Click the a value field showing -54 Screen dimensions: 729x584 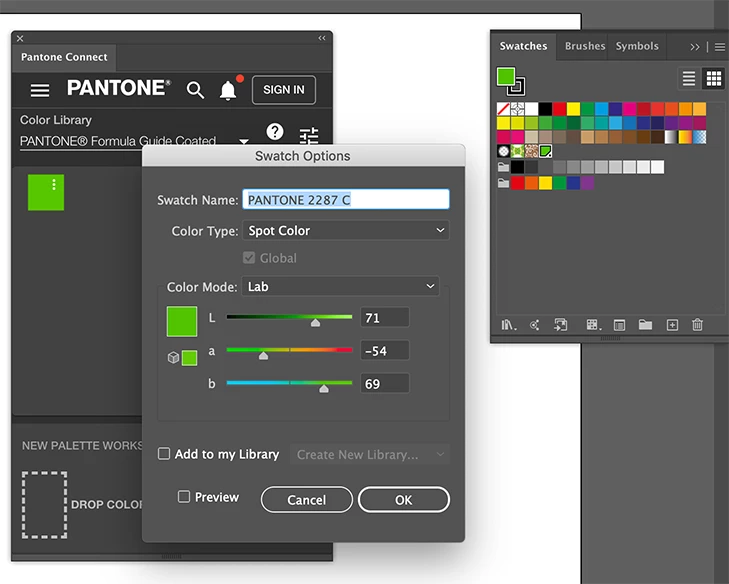385,351
